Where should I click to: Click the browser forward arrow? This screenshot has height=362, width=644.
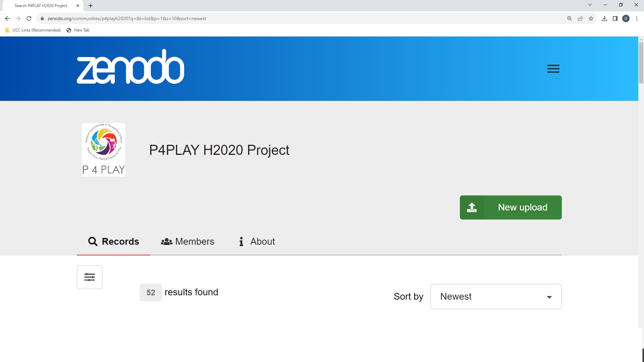coord(18,18)
